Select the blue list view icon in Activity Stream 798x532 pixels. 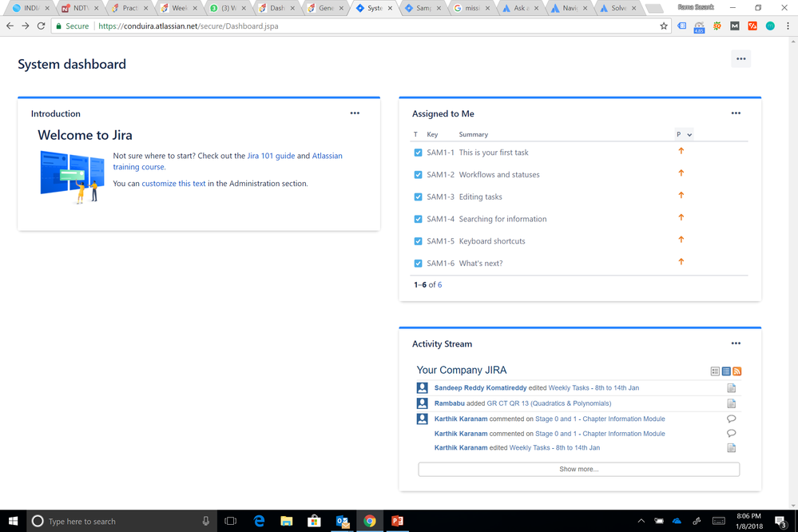point(726,371)
